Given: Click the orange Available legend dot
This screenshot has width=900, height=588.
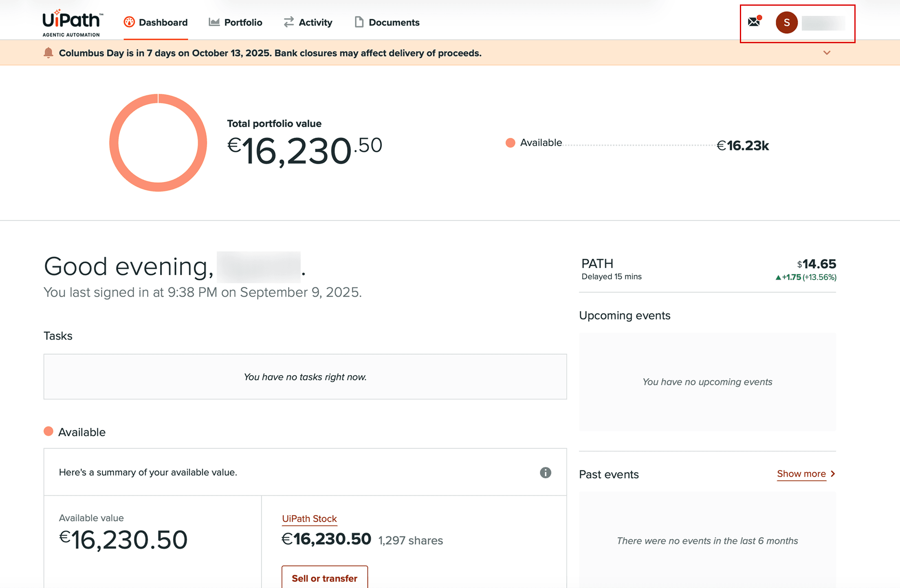Looking at the screenshot, I should pyautogui.click(x=510, y=143).
